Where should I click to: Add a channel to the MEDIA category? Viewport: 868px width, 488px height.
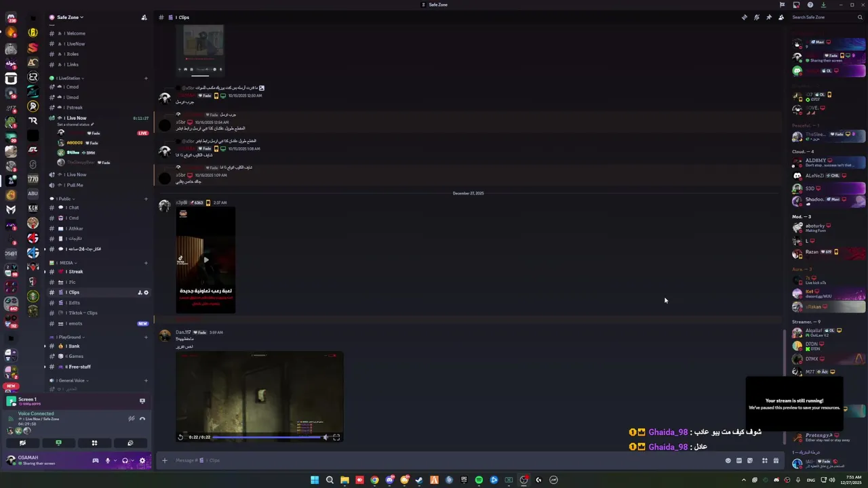point(146,263)
